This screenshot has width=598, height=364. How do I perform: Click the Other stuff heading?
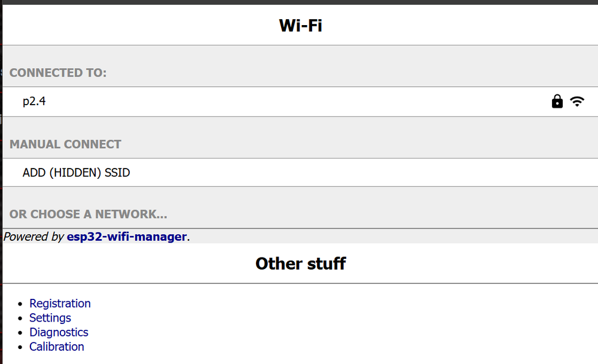coord(300,264)
